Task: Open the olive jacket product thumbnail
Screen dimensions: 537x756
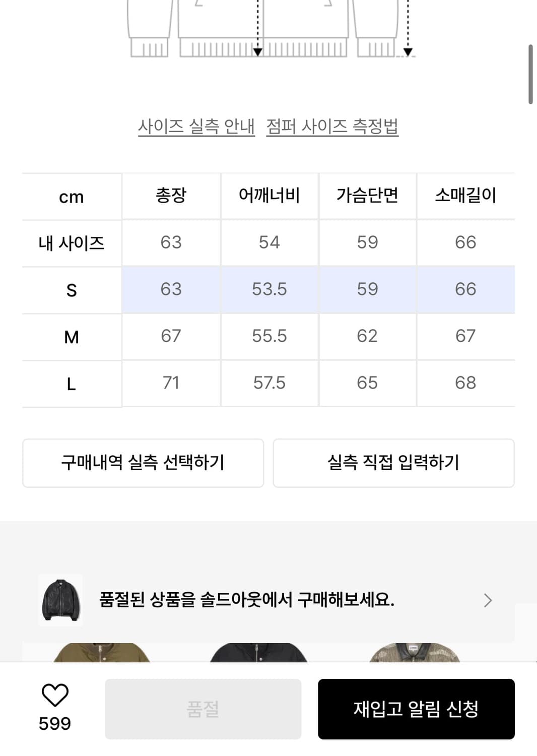Action: [x=102, y=653]
